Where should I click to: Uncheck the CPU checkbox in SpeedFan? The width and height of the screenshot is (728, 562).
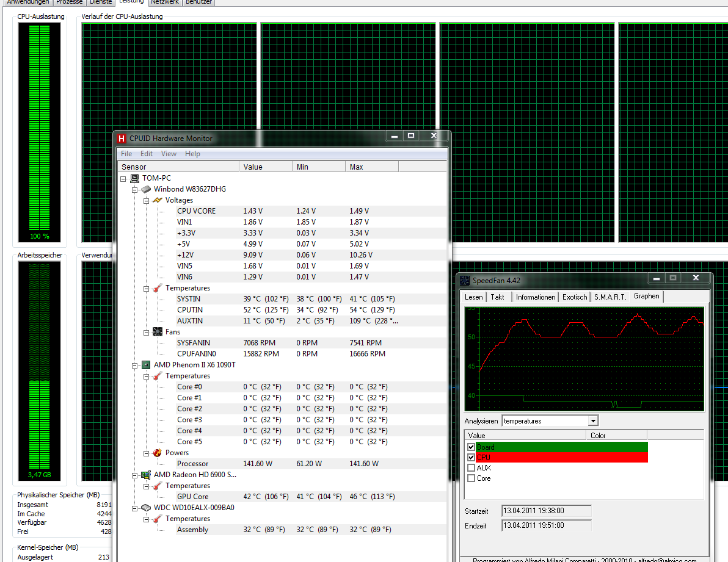pos(471,457)
